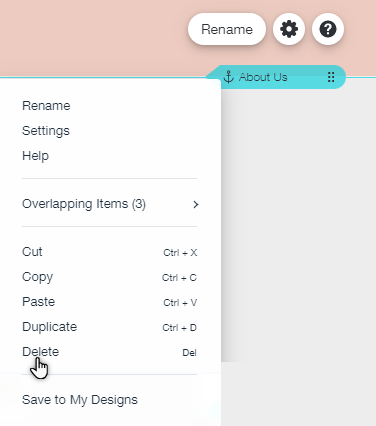Choose Settings in the context menu

point(109,131)
